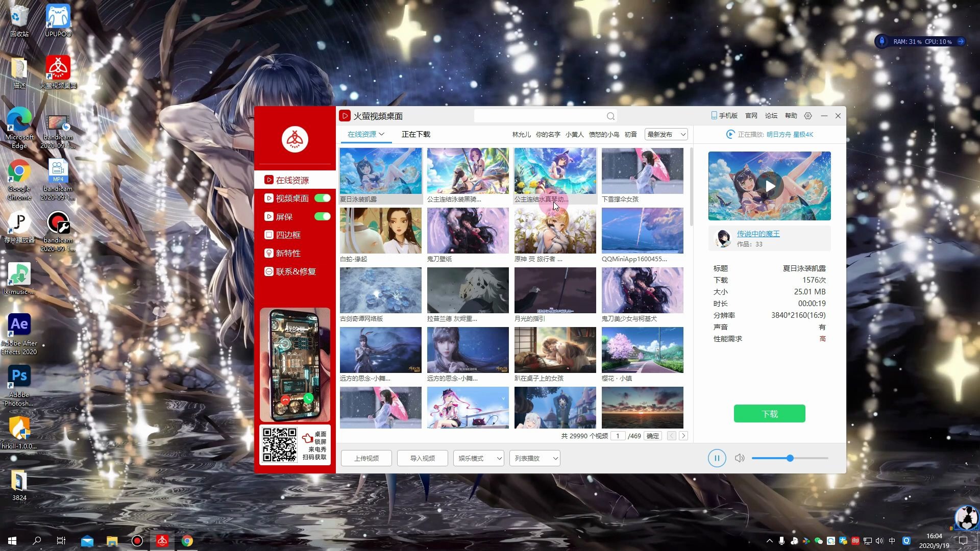Mute audio with the speaker icon

point(740,458)
